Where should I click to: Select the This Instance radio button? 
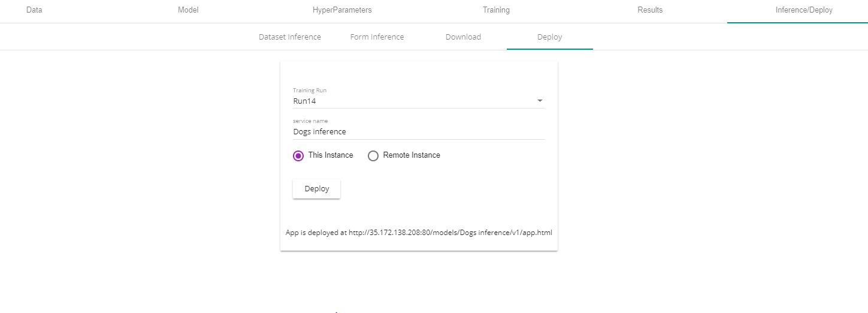click(x=298, y=156)
